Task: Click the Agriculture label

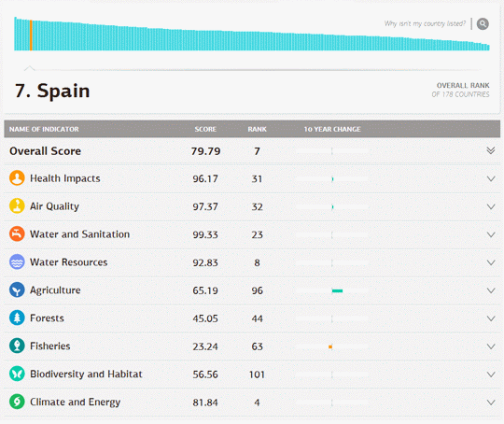Action: pos(55,290)
